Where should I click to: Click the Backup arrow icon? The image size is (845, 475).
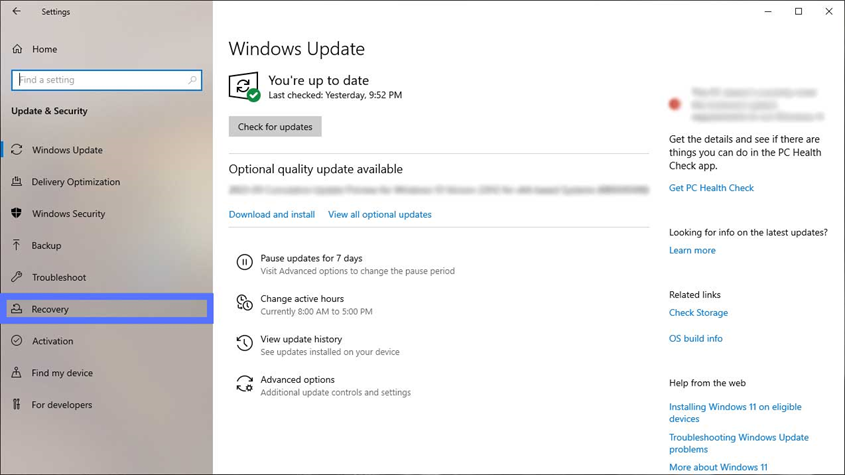[17, 245]
